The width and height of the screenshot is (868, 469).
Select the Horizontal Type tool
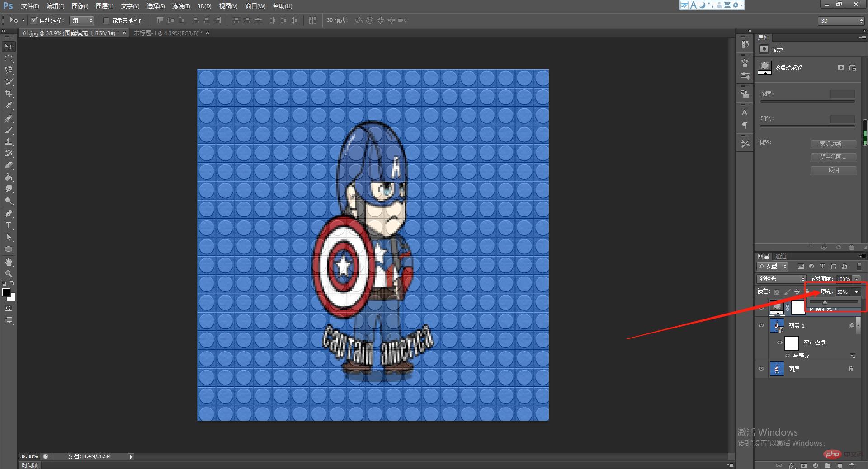[9, 225]
